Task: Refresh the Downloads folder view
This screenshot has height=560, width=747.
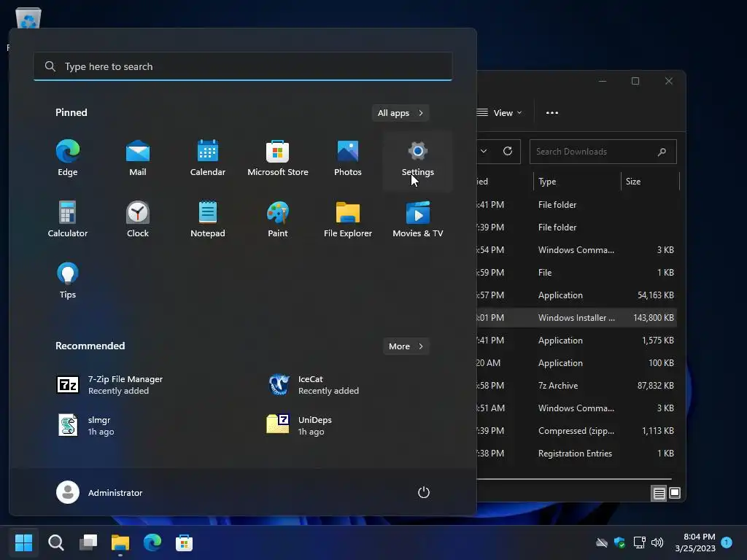Action: pos(508,152)
